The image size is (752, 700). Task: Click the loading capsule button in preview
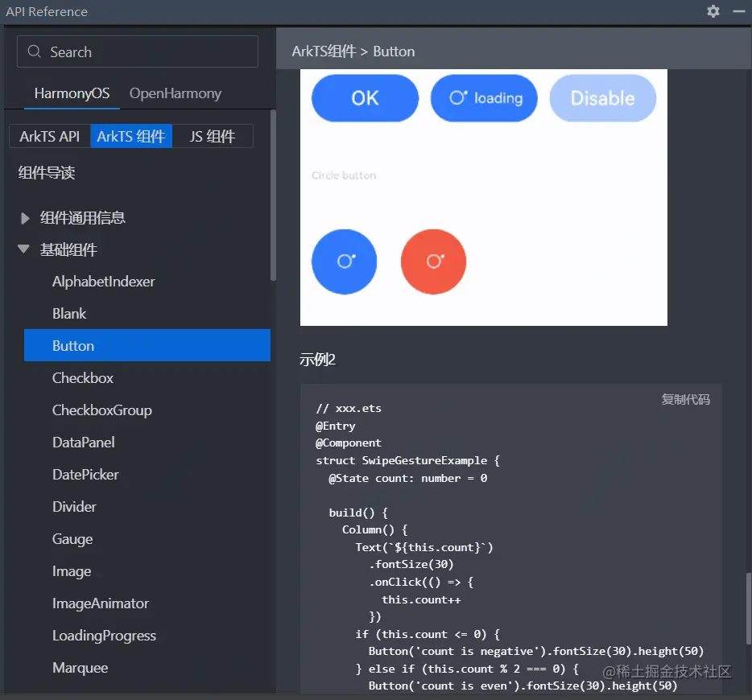[484, 98]
